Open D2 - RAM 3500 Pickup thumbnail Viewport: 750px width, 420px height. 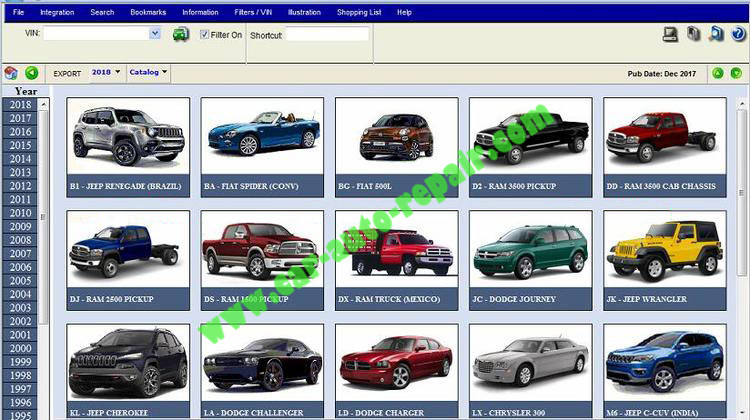point(530,147)
